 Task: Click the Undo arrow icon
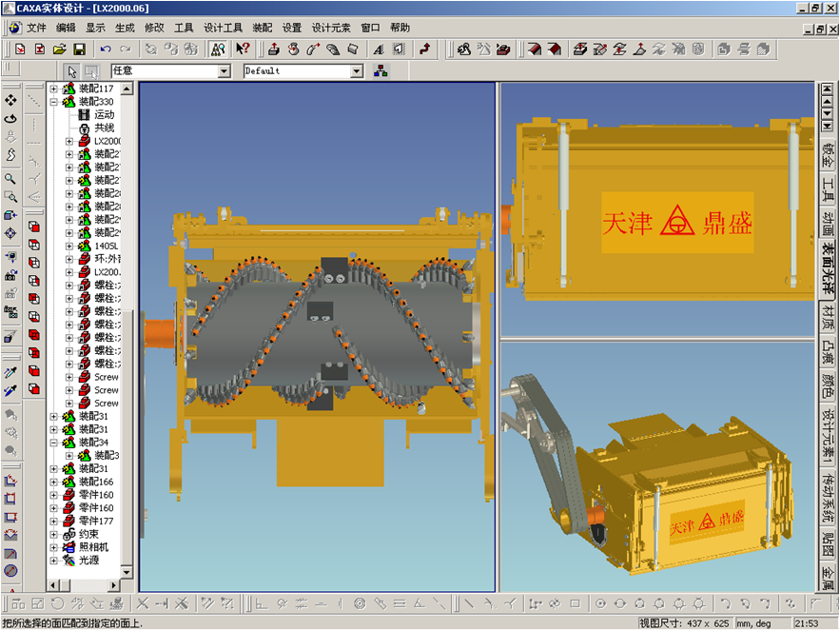105,49
